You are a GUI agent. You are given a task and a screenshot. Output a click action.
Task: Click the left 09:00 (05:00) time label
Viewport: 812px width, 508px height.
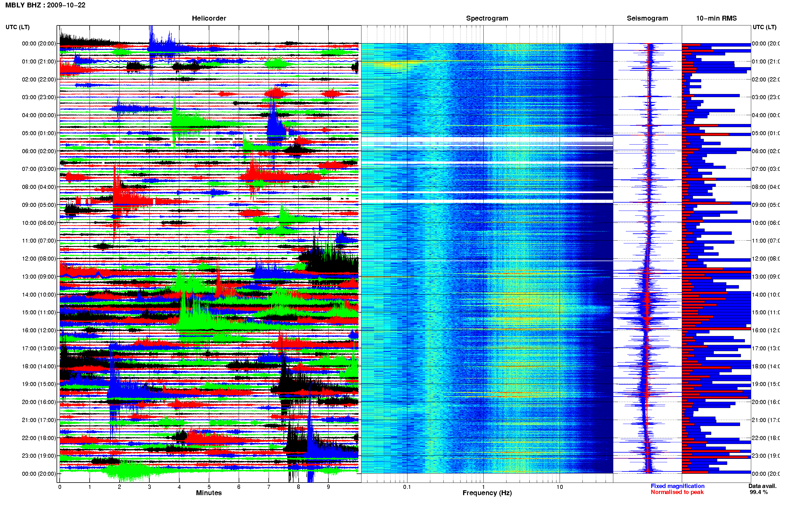(x=39, y=205)
